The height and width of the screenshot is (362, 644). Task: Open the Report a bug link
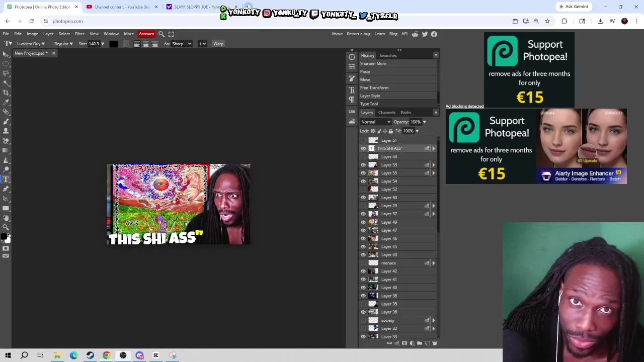point(359,34)
